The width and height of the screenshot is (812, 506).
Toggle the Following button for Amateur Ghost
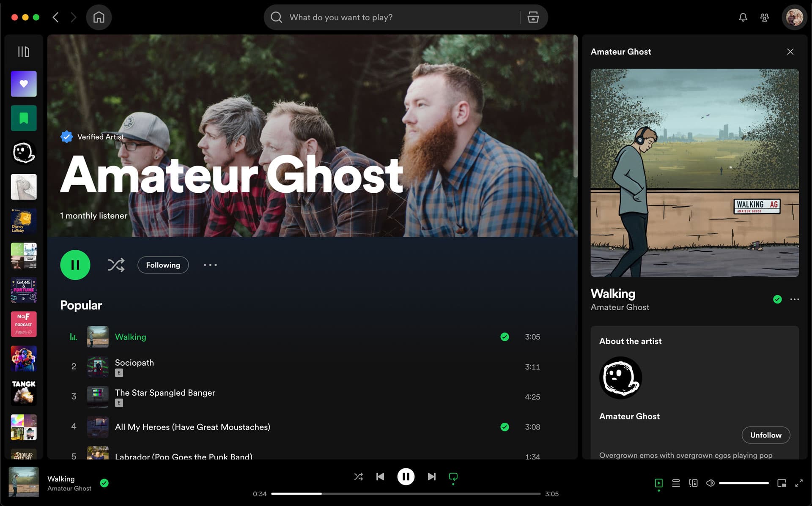(x=163, y=265)
